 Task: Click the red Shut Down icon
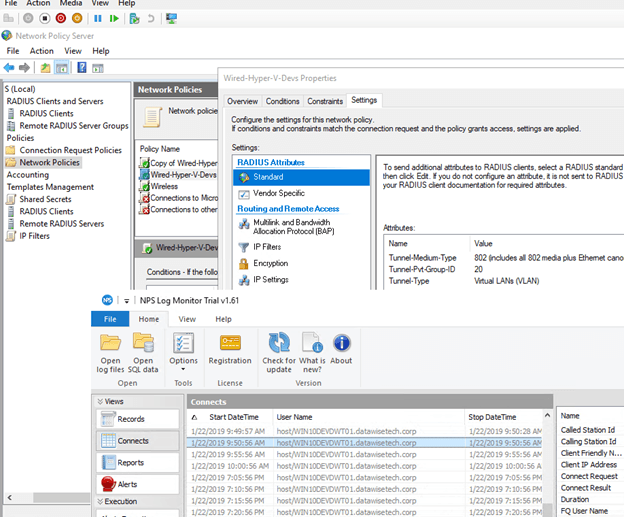point(60,18)
